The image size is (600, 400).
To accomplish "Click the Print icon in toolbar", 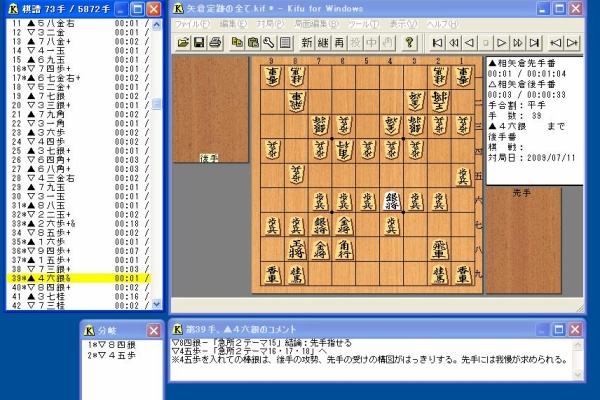I will click(215, 43).
